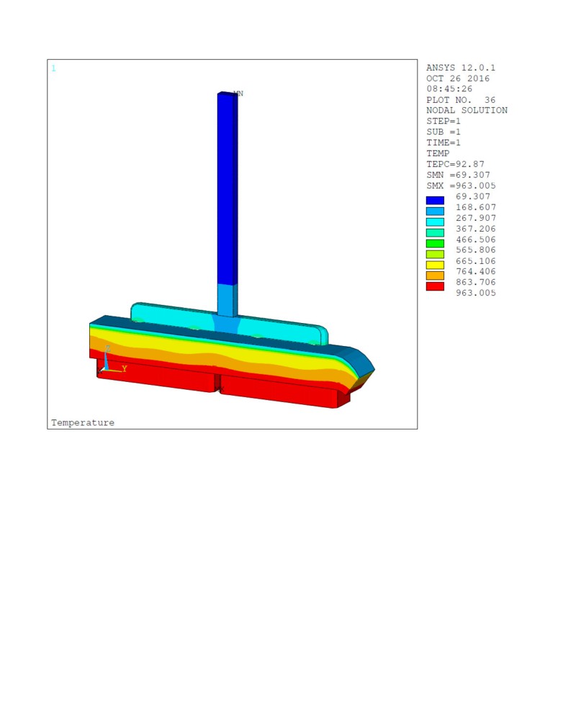Click the window number 1 label

click(53, 68)
